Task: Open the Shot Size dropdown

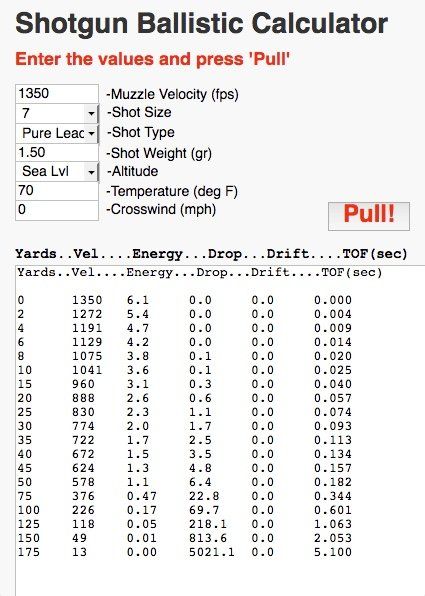Action: coord(57,113)
